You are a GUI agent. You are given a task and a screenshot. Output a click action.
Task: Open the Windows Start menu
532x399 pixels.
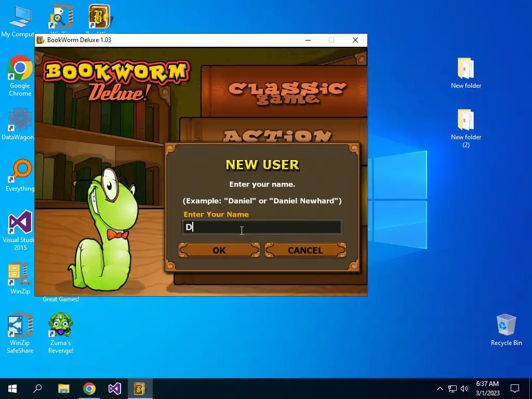[x=12, y=389]
